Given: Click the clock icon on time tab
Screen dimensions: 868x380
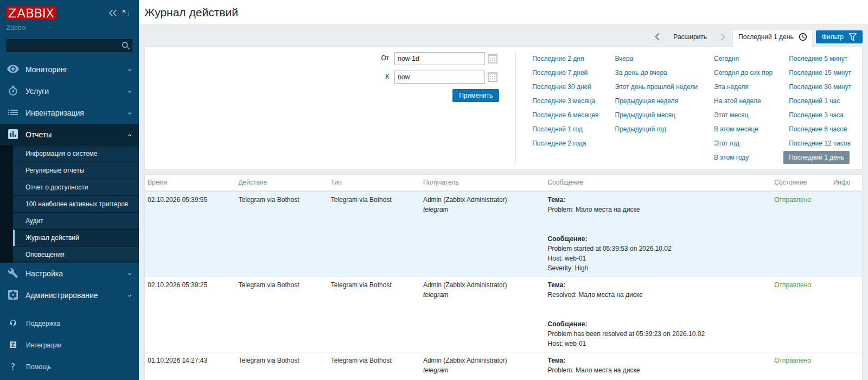Looking at the screenshot, I should (803, 37).
